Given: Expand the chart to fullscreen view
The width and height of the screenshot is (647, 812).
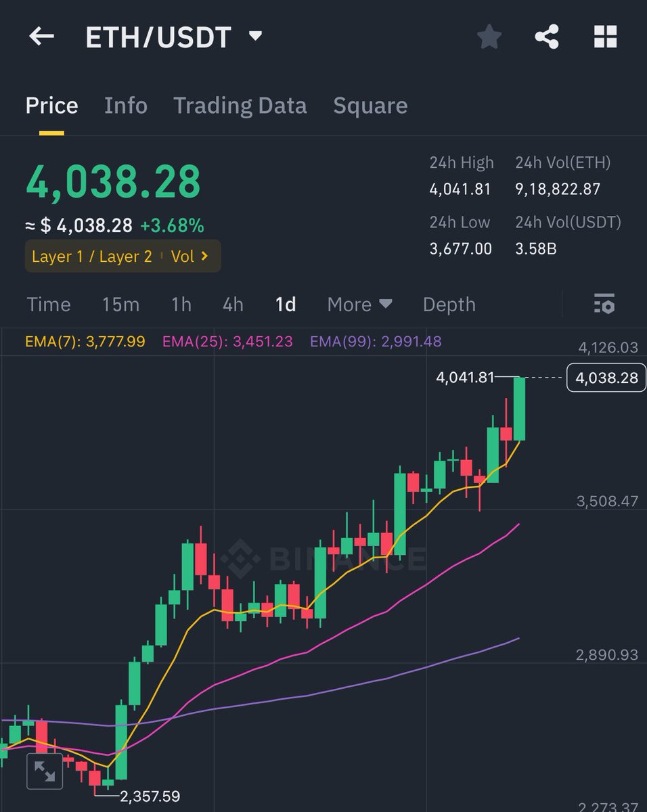Looking at the screenshot, I should point(43,770).
